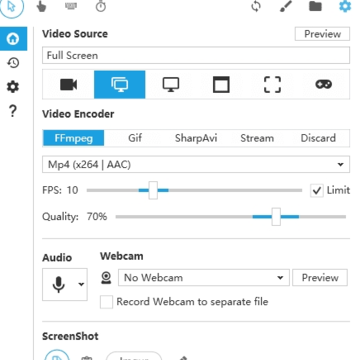Open the screen drawing brush tool
The image size is (360, 360).
pyautogui.click(x=286, y=6)
